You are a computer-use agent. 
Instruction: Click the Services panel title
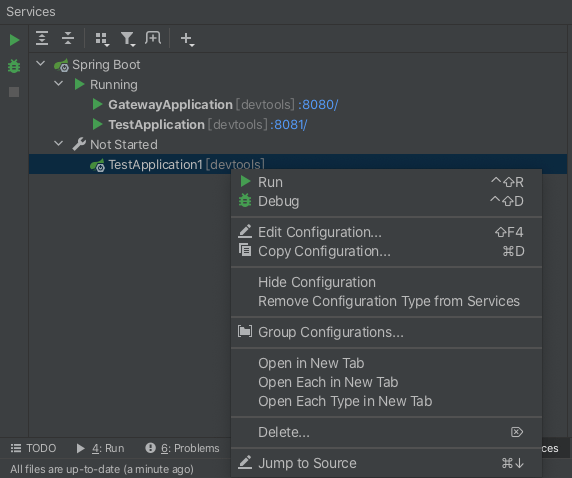click(x=31, y=12)
